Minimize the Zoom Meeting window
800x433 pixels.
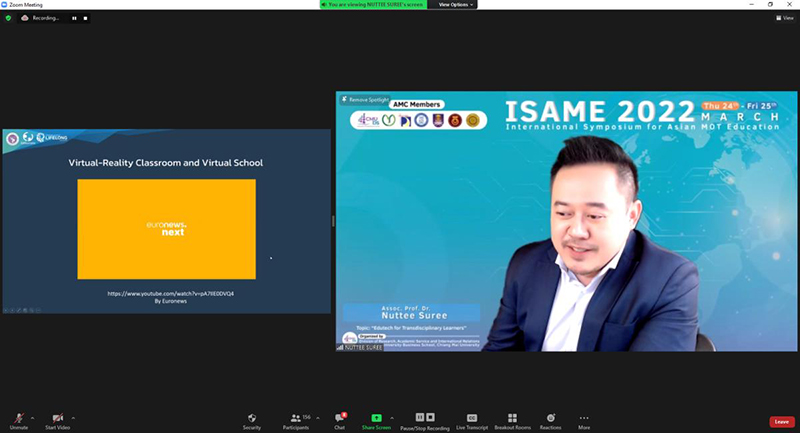tap(751, 5)
